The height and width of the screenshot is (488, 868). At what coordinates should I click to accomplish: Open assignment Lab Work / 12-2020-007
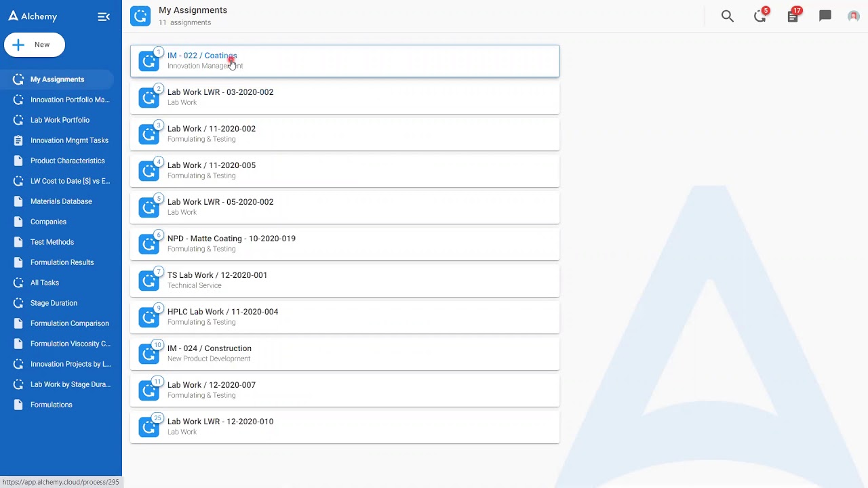pos(344,390)
